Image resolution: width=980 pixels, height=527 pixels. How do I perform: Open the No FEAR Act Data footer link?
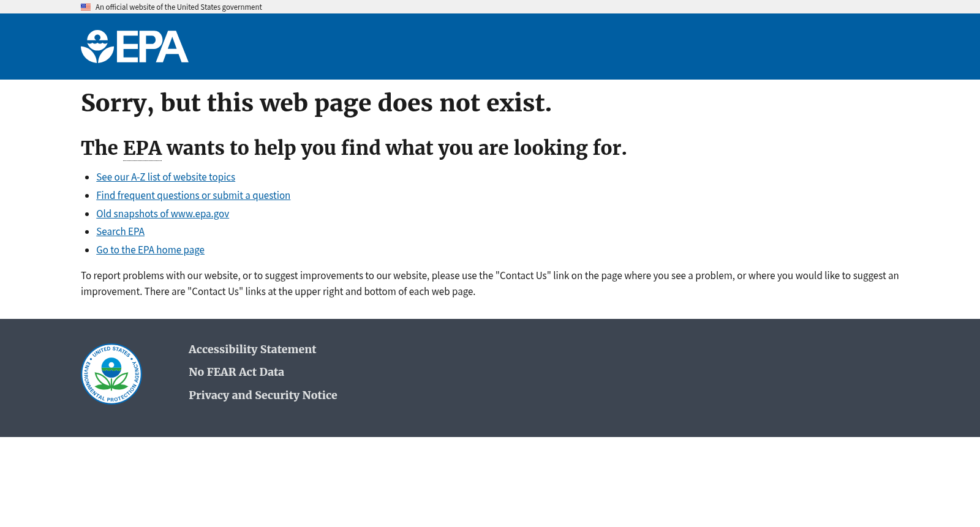pyautogui.click(x=236, y=372)
